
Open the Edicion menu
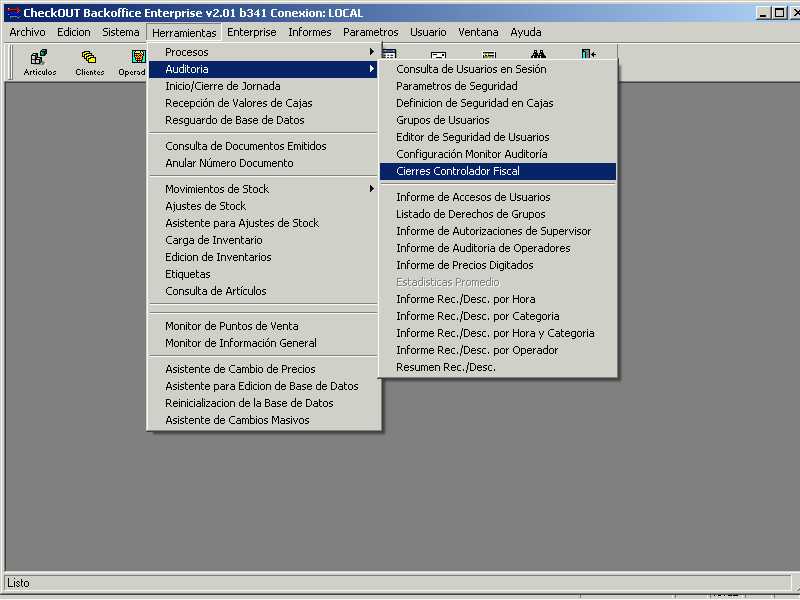[74, 32]
